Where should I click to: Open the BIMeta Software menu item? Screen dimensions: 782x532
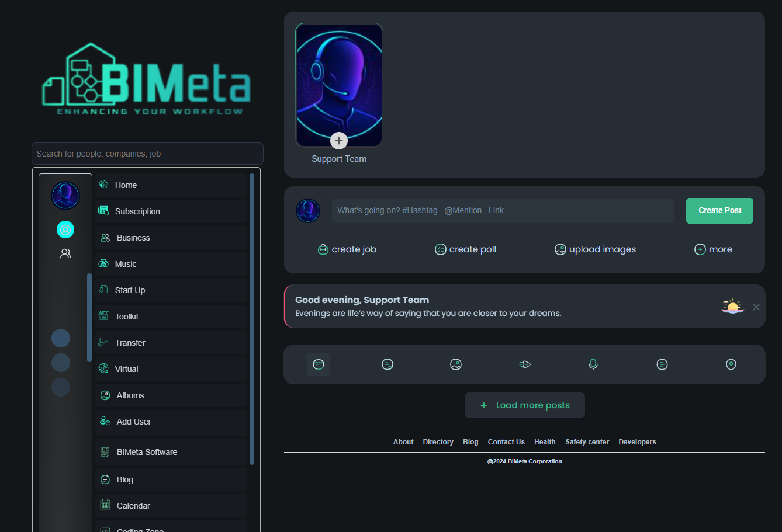(x=147, y=452)
